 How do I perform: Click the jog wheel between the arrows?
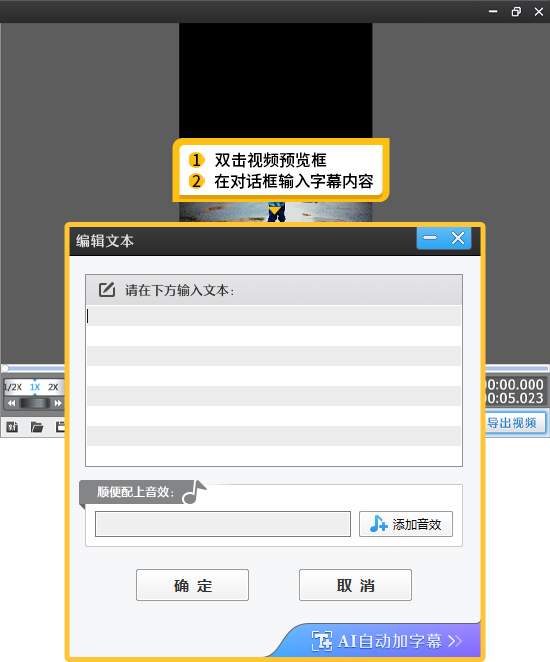click(x=35, y=403)
